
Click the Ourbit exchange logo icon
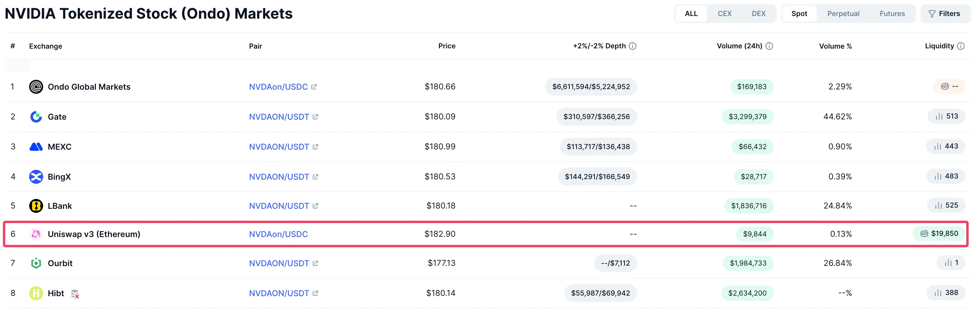pyautogui.click(x=36, y=263)
